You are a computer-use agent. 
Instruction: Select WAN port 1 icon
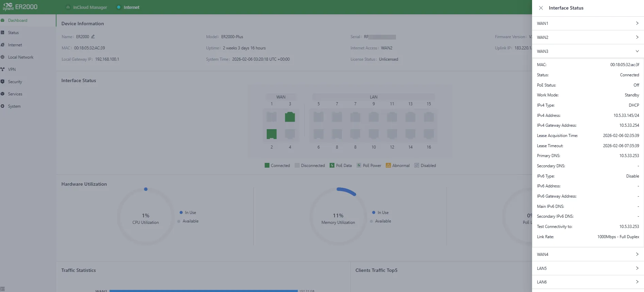point(271,117)
